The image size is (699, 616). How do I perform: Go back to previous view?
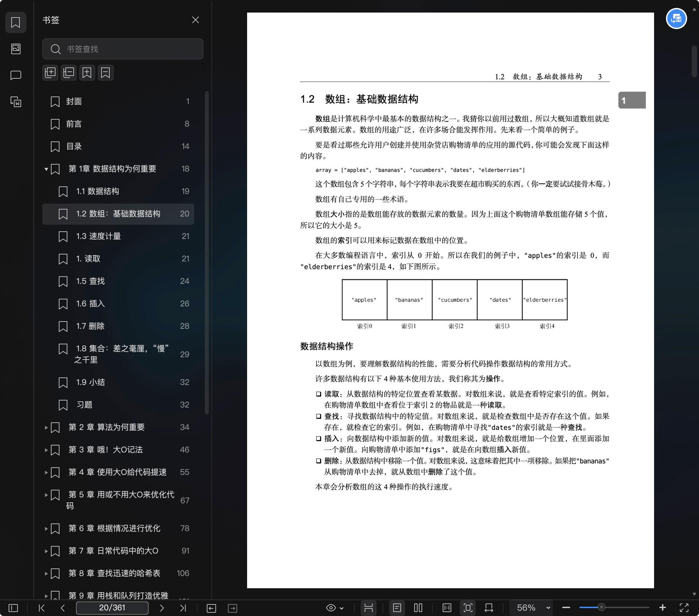point(211,608)
